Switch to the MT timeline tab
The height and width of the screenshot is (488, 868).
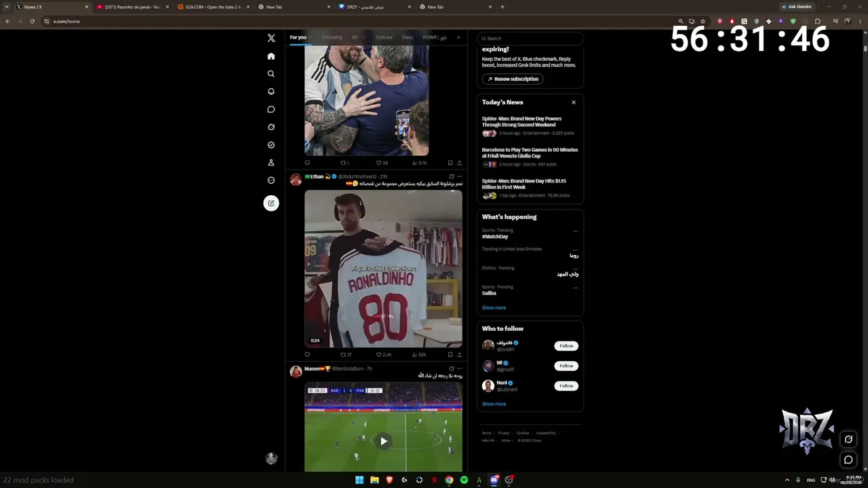tap(355, 37)
